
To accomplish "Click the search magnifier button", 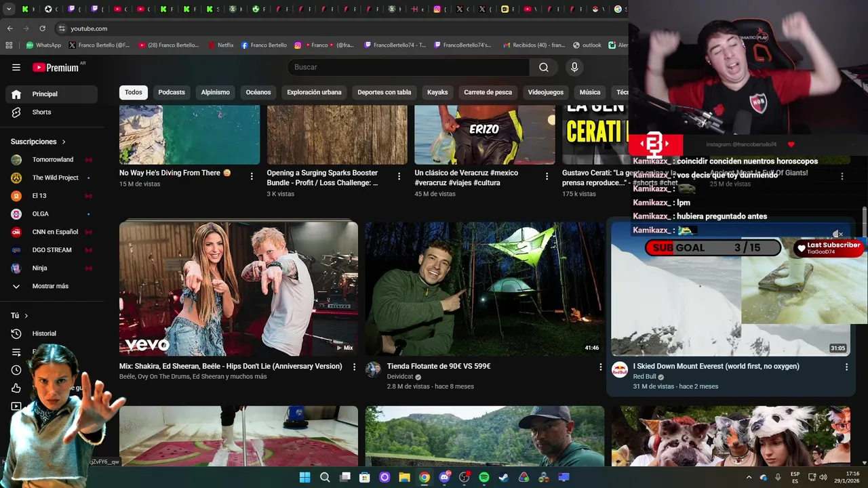I will coord(544,67).
